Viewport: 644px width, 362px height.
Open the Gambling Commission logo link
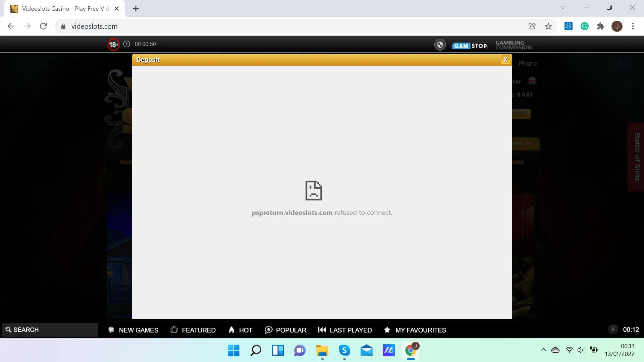514,45
